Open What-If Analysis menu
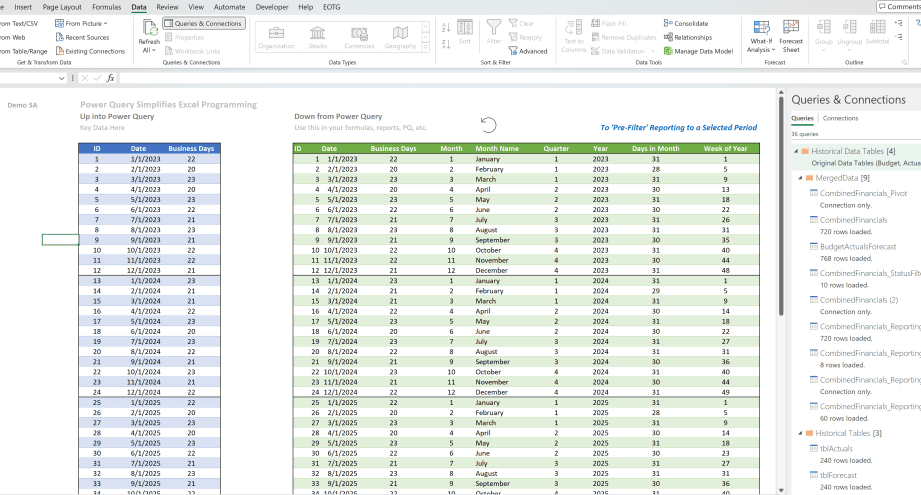Screen dimensions: 921x495 coord(761,36)
